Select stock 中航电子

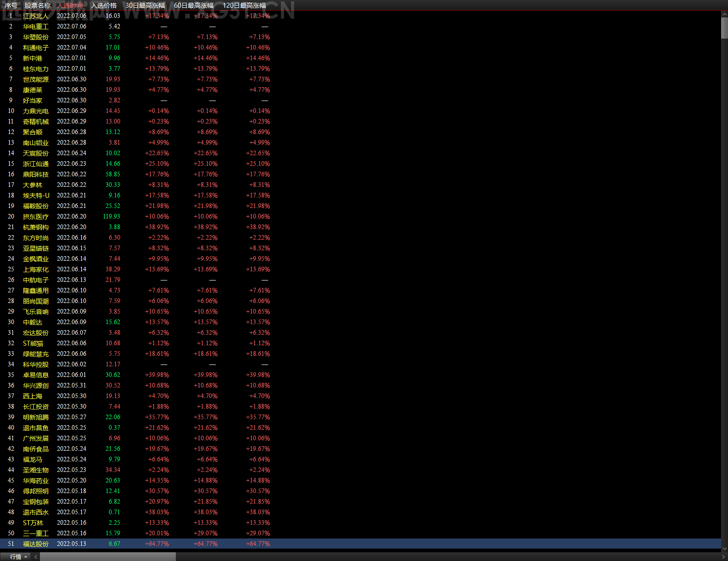(36, 280)
